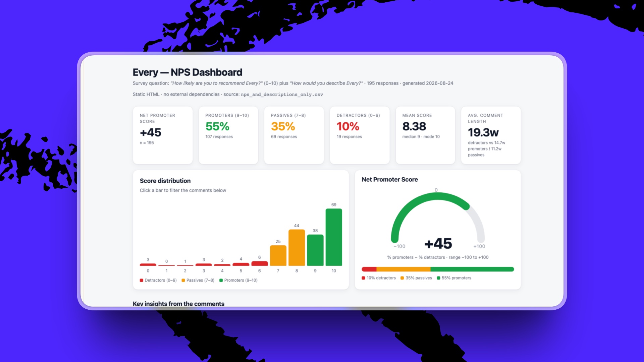This screenshot has height=362, width=644.
Task: Click the score 8 orange bar
Action: (297, 248)
